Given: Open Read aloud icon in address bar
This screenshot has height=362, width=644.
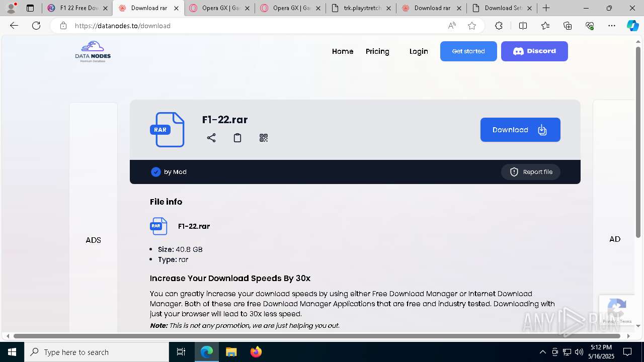Looking at the screenshot, I should click(452, 26).
